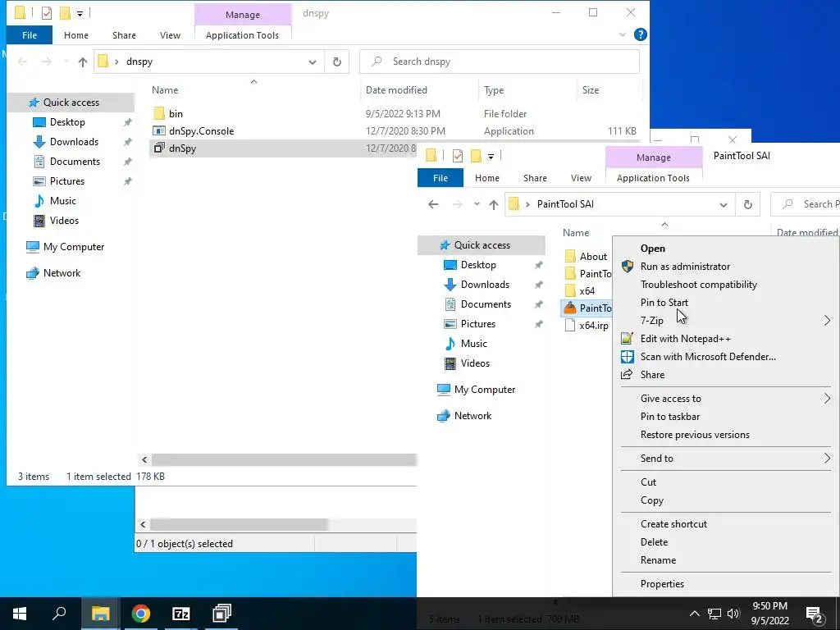
Task: Click the Notepad++ icon in context menu
Action: click(x=628, y=339)
